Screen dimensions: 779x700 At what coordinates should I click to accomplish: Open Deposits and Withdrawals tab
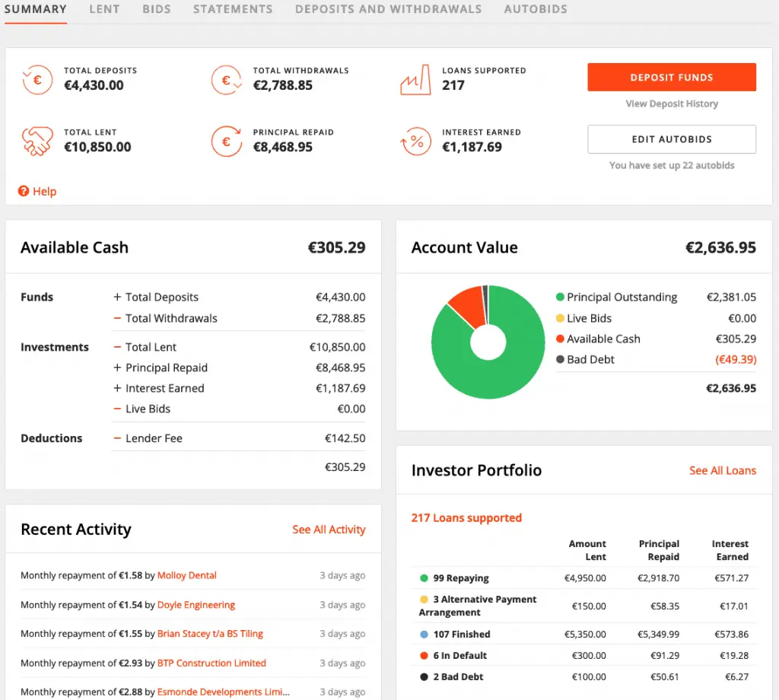point(388,9)
